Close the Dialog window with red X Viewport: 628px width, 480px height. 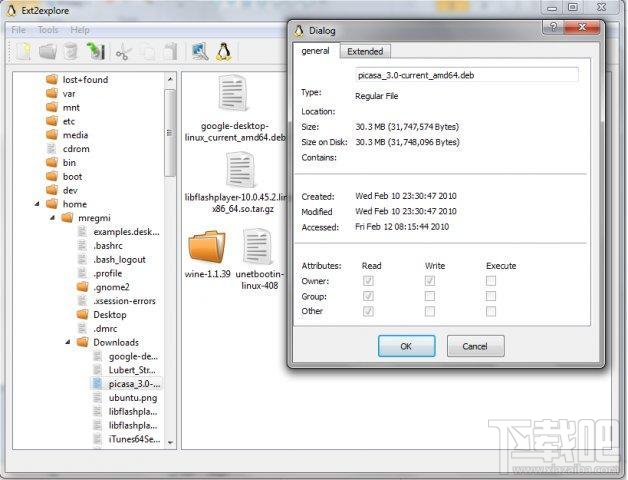582,27
